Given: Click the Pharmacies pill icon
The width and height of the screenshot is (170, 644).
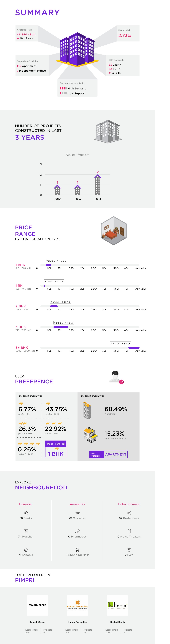Looking at the screenshot, I should [78, 531].
